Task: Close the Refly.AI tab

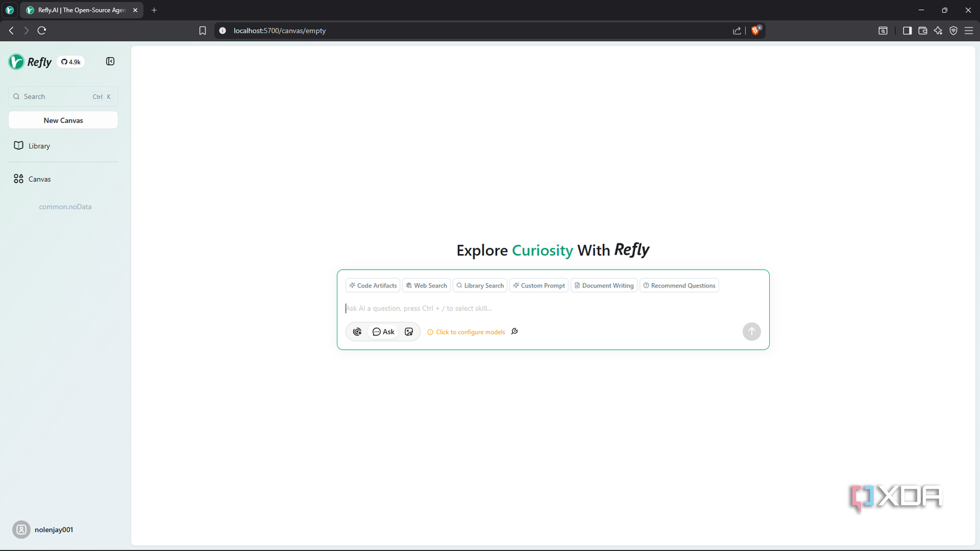Action: click(x=135, y=10)
